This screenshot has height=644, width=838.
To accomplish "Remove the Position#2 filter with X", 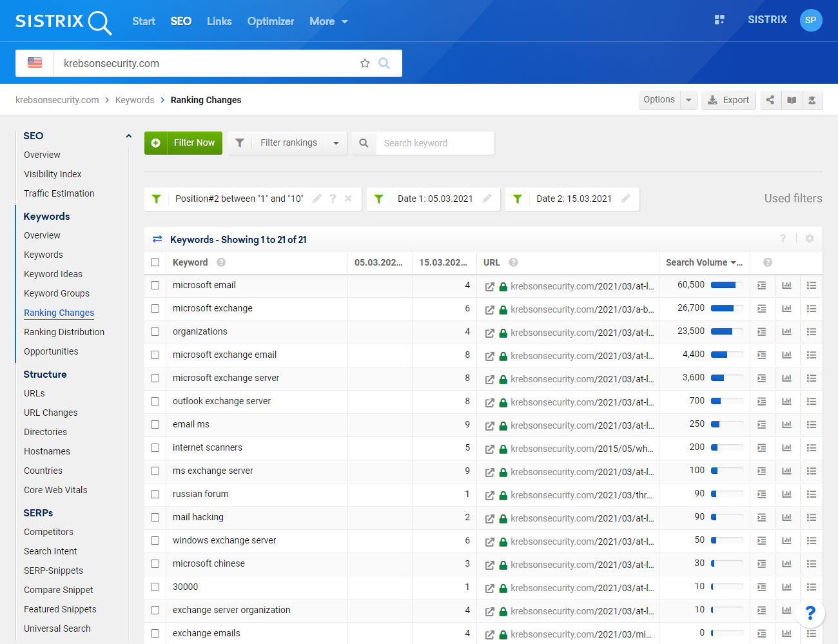I will 348,199.
